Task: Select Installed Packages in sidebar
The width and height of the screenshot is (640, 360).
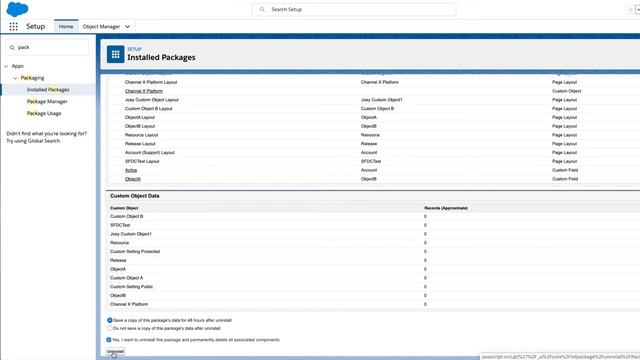Action: point(48,90)
